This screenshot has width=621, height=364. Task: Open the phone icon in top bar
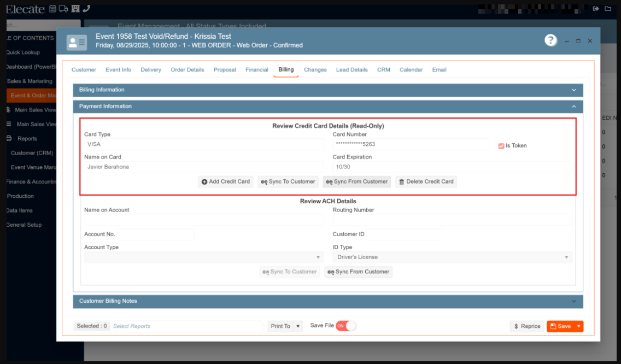click(x=86, y=9)
